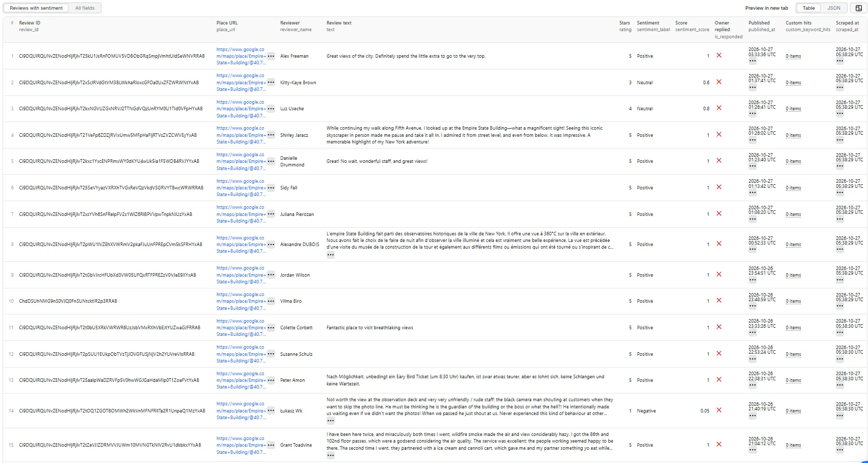
Task: Select review text 'Fantastic place to visit breathtaking views'
Action: pyautogui.click(x=370, y=328)
